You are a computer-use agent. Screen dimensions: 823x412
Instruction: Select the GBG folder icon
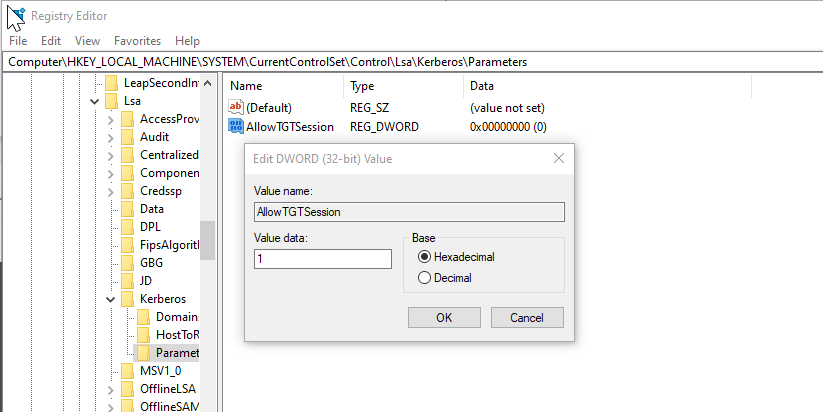coord(128,263)
